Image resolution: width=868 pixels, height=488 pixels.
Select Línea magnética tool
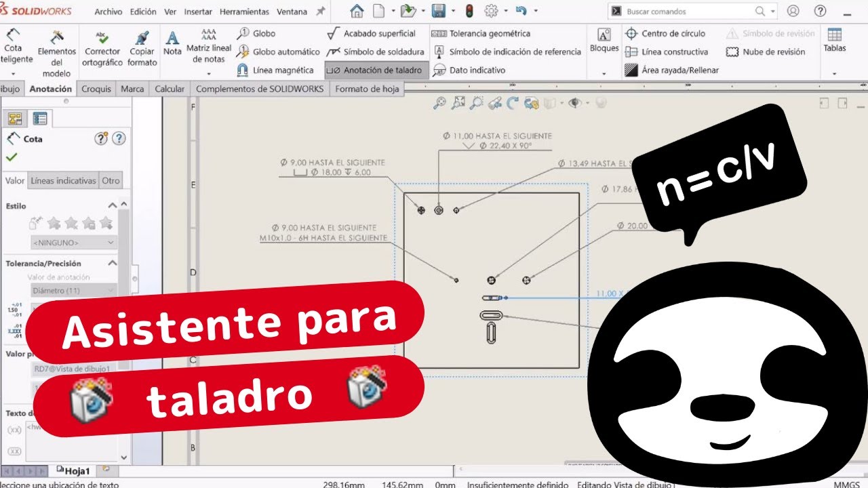275,70
